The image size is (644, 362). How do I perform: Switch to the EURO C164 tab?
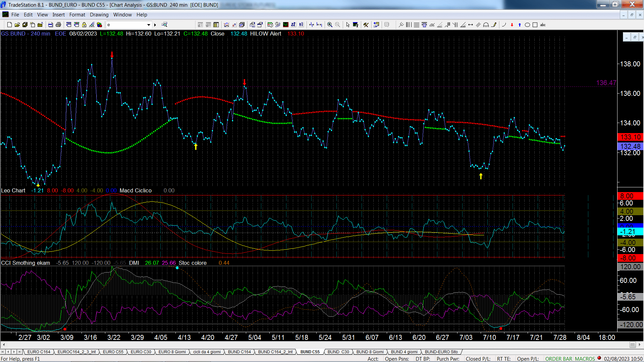39,352
